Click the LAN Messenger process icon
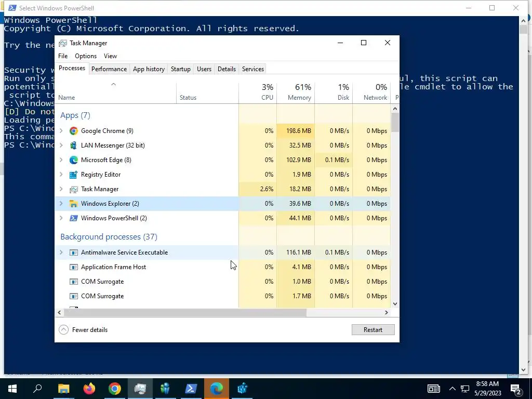Screen dimensions: 532x399 pyautogui.click(x=74, y=145)
